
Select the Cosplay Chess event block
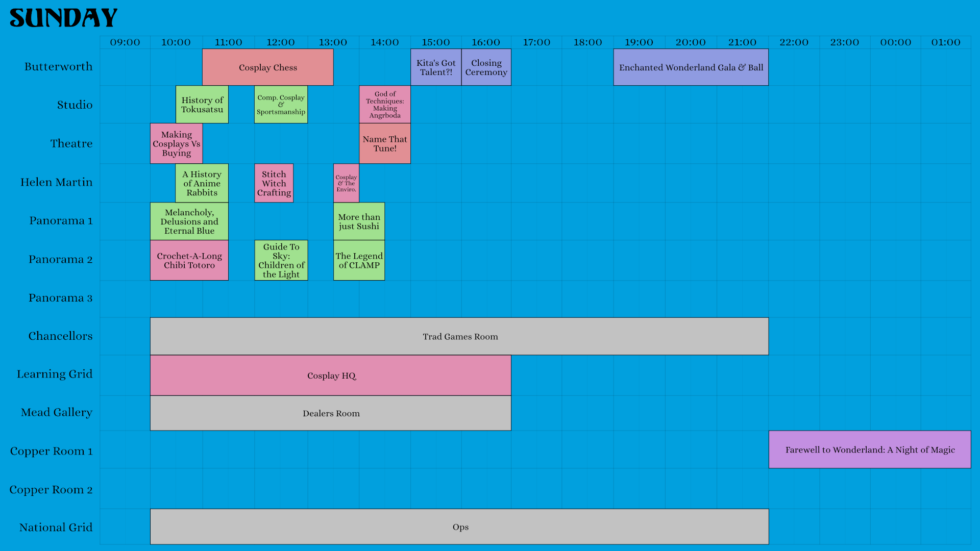click(268, 67)
